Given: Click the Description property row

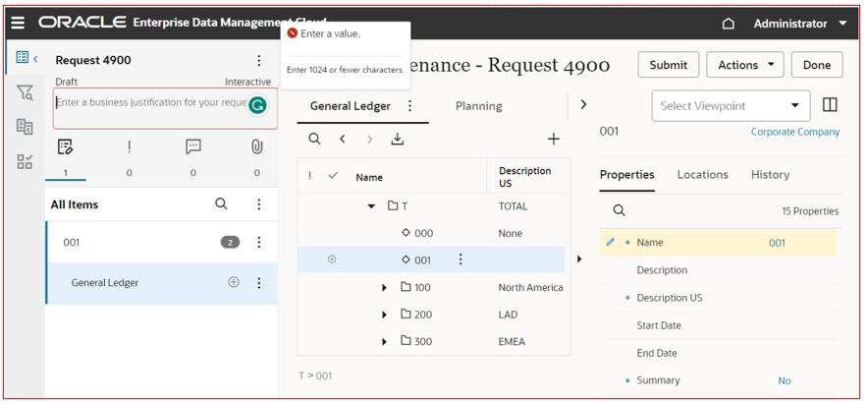Looking at the screenshot, I should [718, 270].
